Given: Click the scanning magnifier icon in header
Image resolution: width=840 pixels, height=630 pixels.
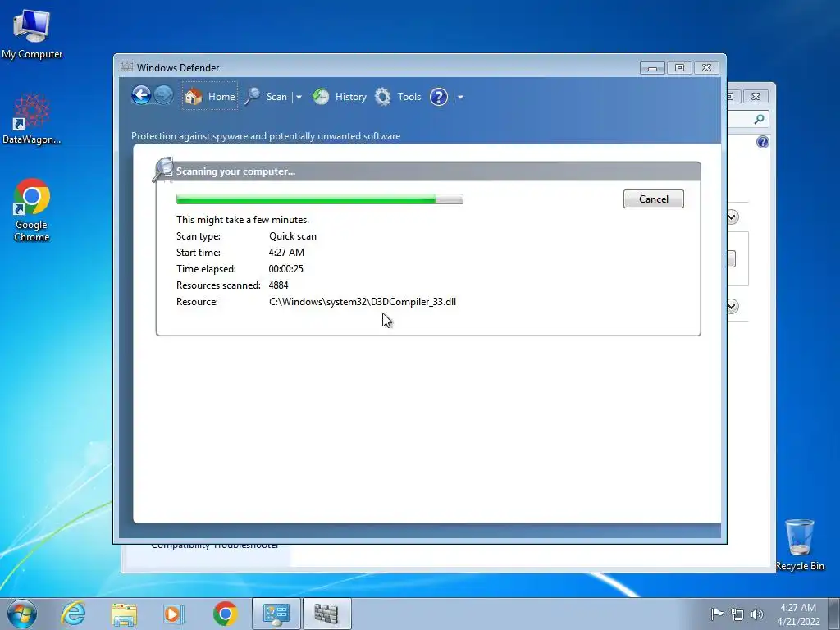Looking at the screenshot, I should (163, 170).
